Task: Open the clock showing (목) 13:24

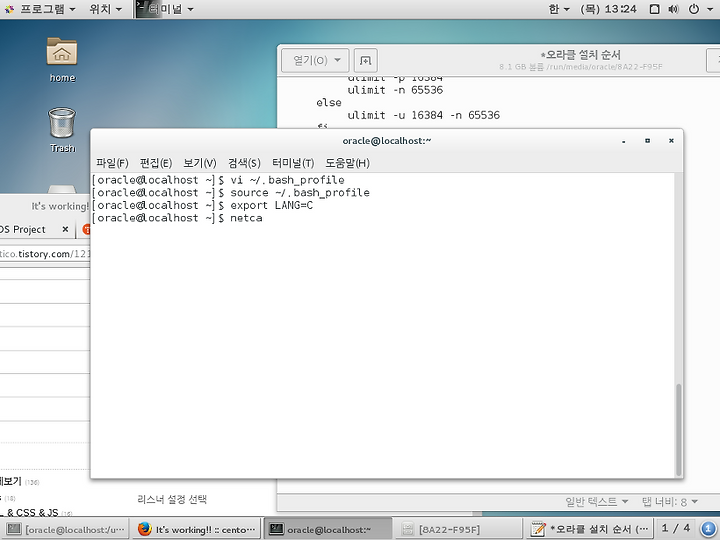Action: click(x=608, y=9)
